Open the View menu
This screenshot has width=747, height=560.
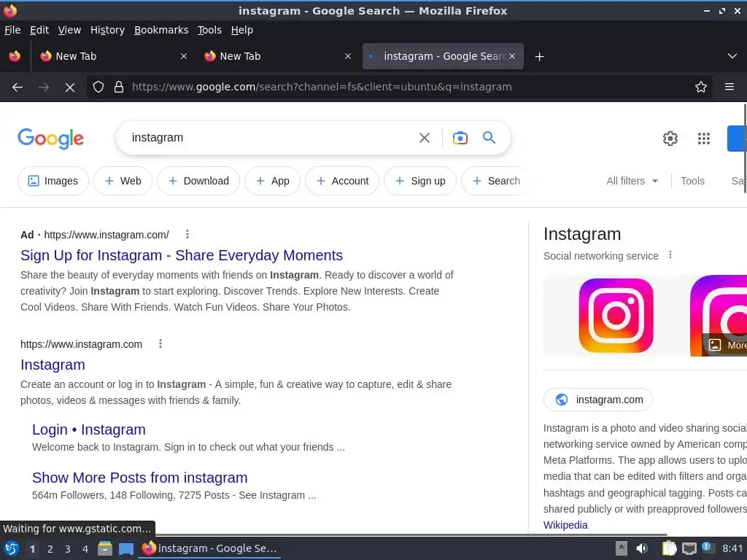69,30
